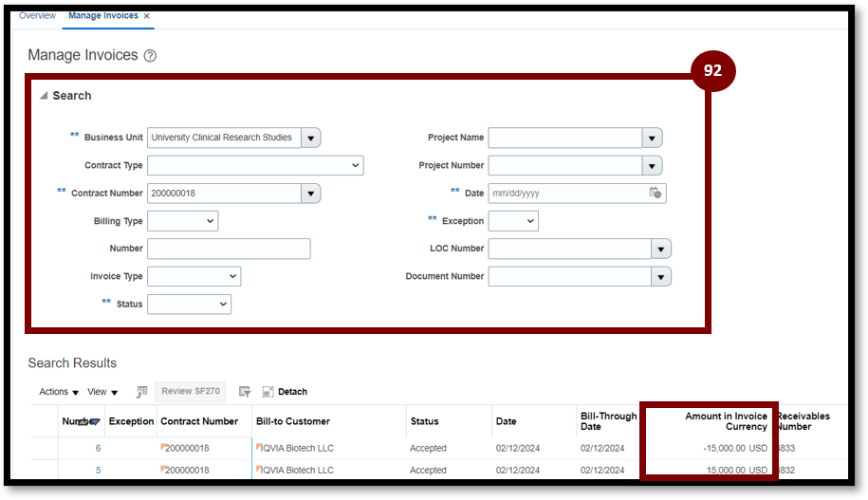The height and width of the screenshot is (500, 868).
Task: Click the Amount in Invoice Currency header
Action: (726, 421)
